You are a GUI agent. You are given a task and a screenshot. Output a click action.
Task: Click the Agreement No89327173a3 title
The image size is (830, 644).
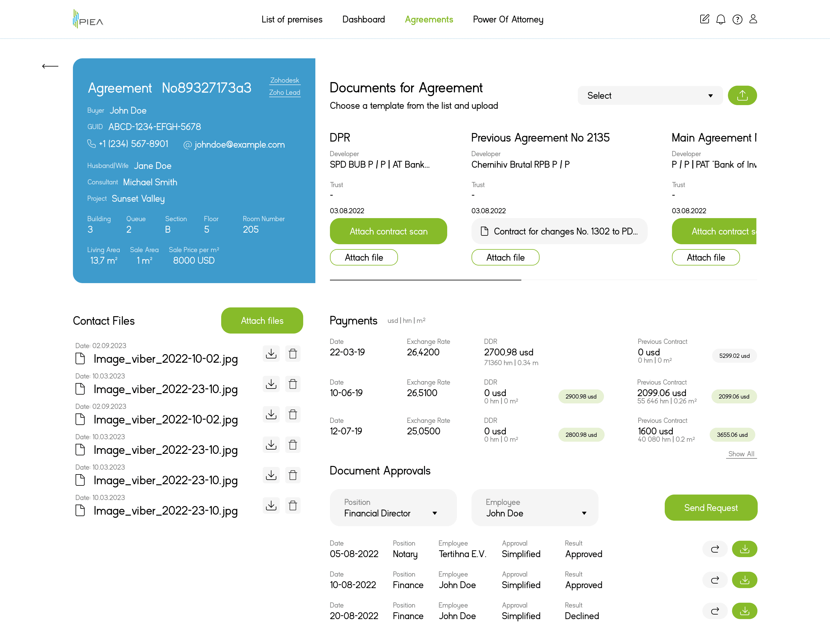coord(170,88)
